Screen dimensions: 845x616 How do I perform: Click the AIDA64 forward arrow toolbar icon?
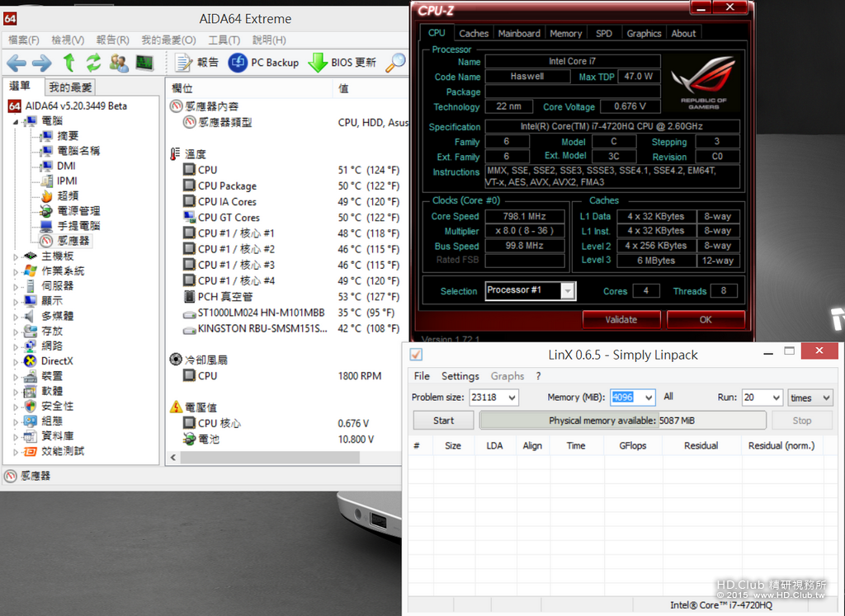pos(41,63)
